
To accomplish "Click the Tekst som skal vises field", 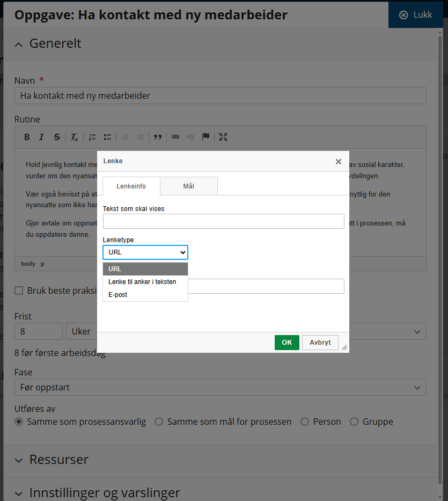I will (x=223, y=221).
